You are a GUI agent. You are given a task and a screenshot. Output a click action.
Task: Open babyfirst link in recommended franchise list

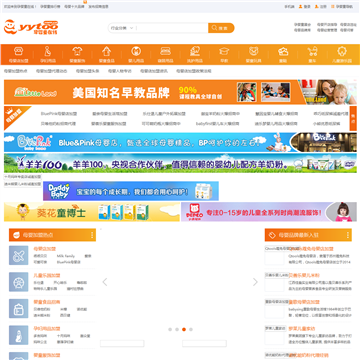[217, 124]
